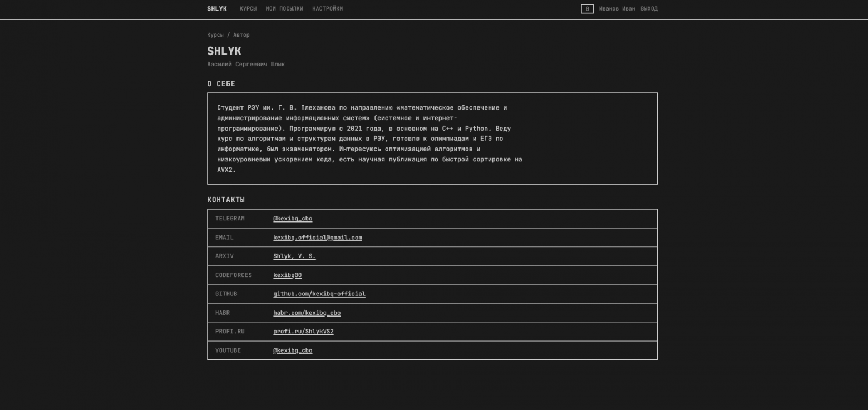Open the Настройки menu item
The width and height of the screenshot is (868, 410).
(x=328, y=9)
